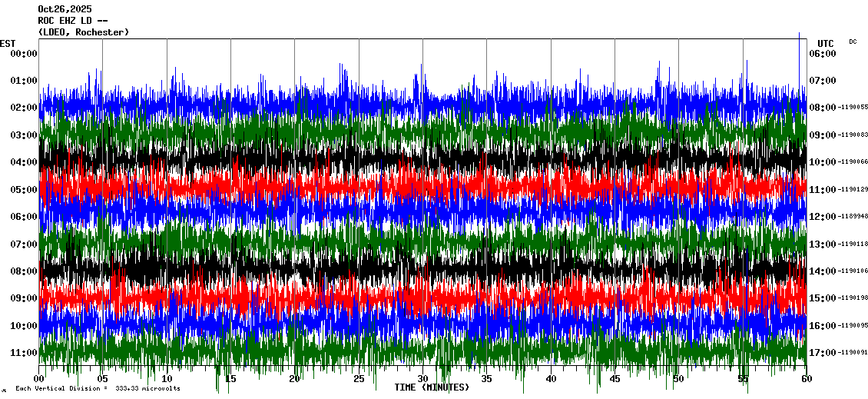
Task: Select the EST time label "09:00"
Action: coord(24,298)
